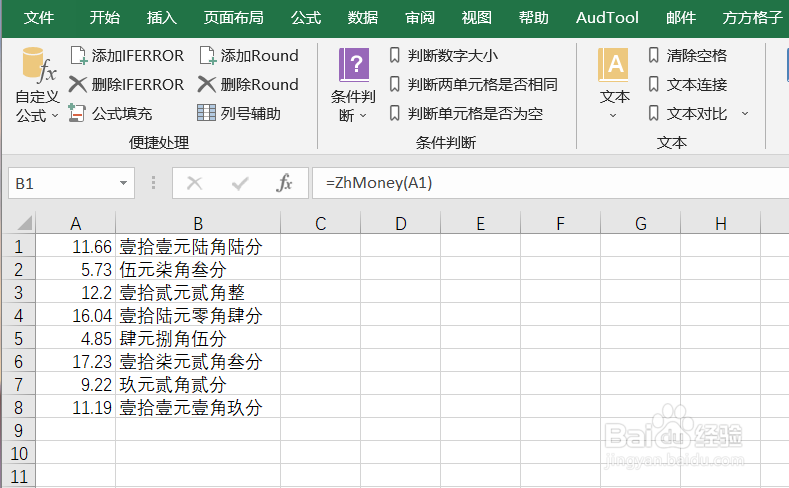The height and width of the screenshot is (488, 789).
Task: Select cell containing 16.04
Action: [75, 315]
